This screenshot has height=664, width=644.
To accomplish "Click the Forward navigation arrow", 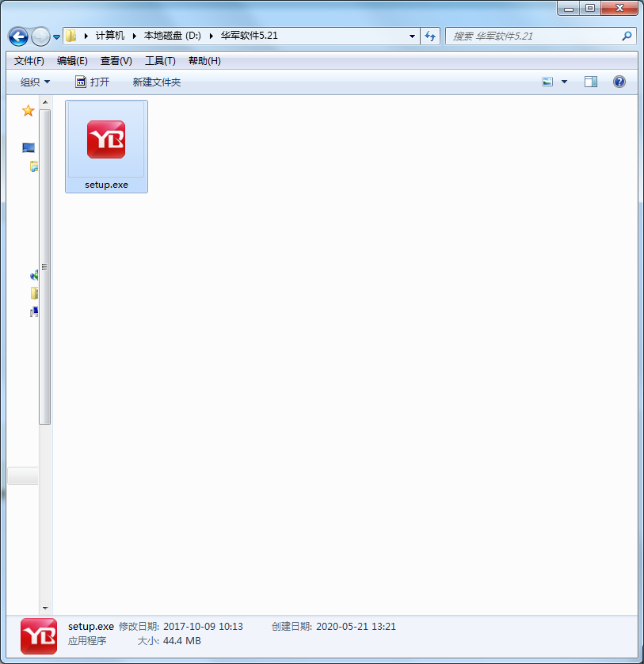I will point(40,36).
